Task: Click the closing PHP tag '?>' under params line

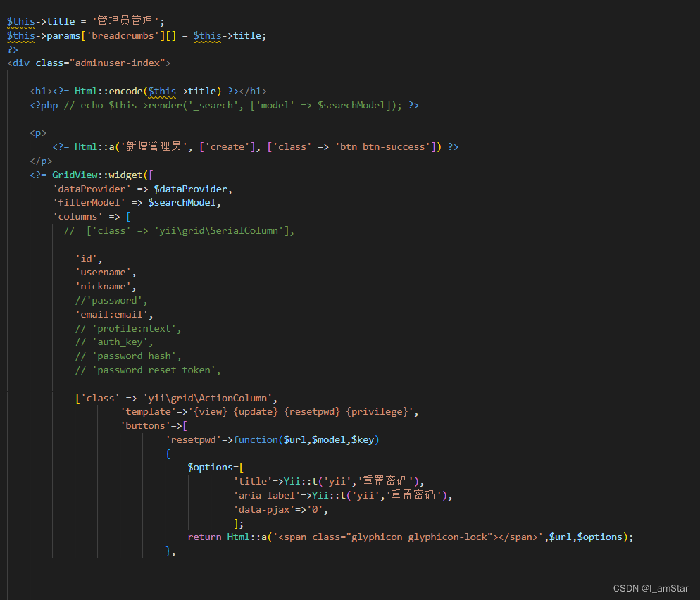Action: coord(13,49)
